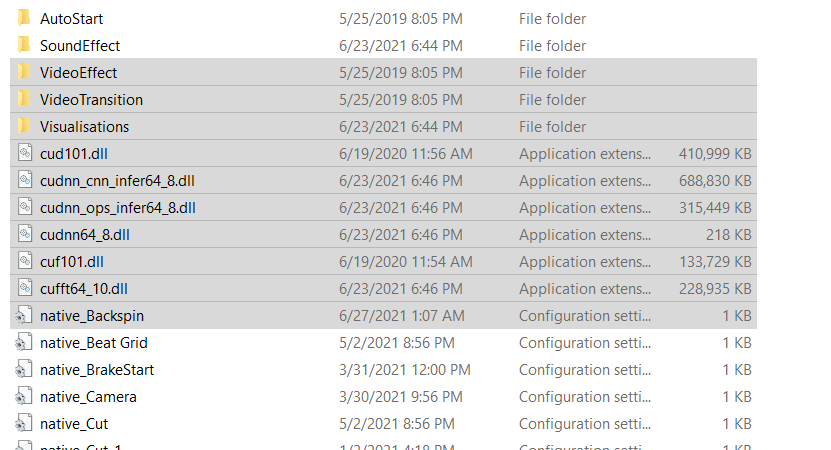The height and width of the screenshot is (450, 831).
Task: Select the cudnn_ops_infer64_8.dll file name
Action: point(118,208)
